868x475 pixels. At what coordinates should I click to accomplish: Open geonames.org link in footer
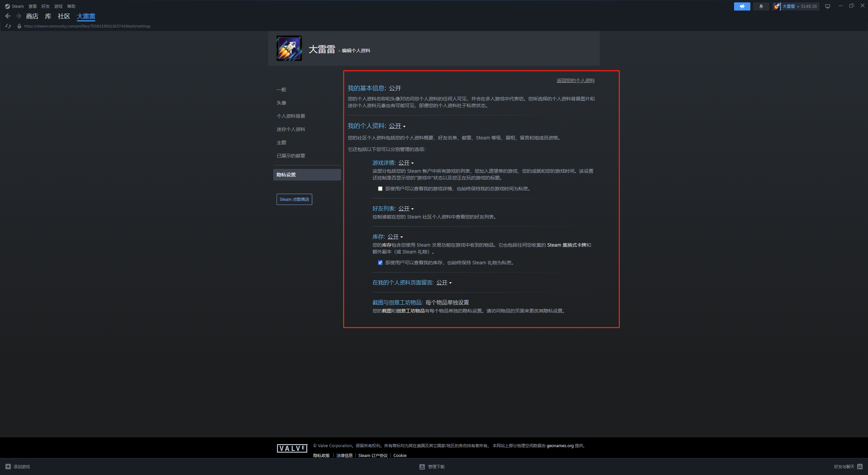[560, 446]
